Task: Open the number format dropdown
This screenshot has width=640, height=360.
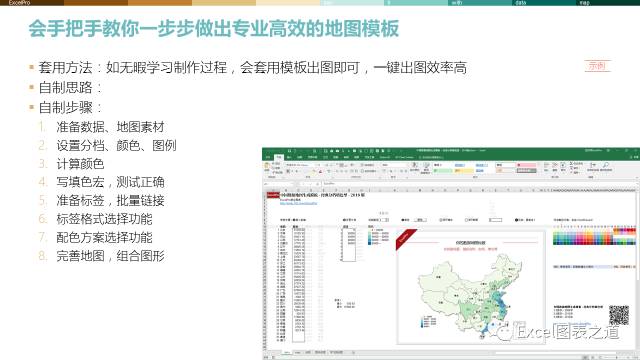Action: 394,165
